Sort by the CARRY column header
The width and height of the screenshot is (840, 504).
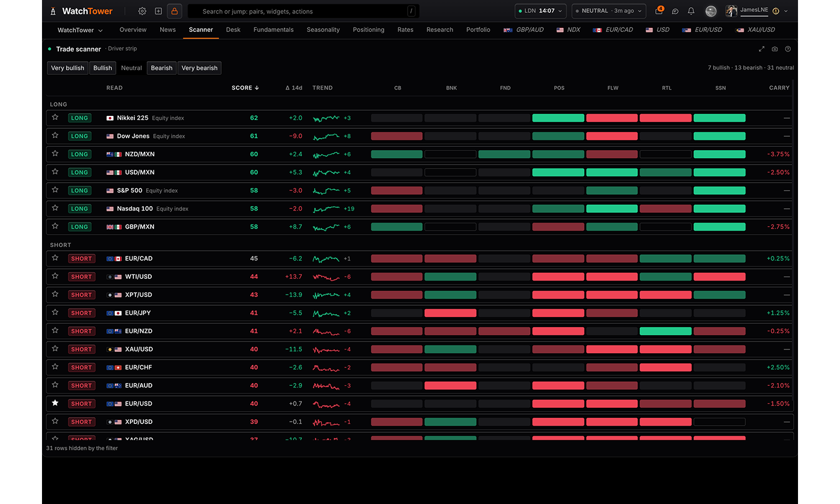(x=779, y=88)
